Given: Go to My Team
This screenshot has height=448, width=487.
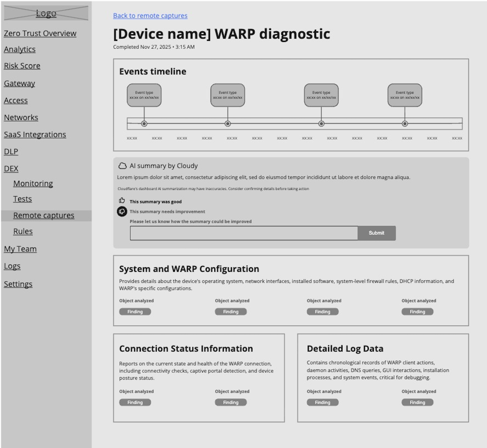Looking at the screenshot, I should coord(20,249).
